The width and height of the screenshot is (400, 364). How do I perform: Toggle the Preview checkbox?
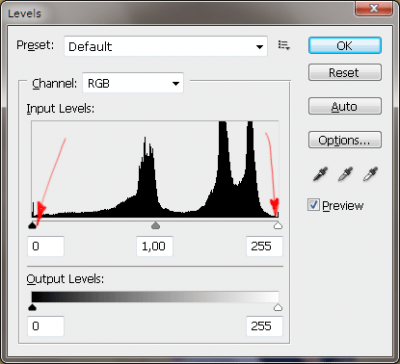click(313, 205)
